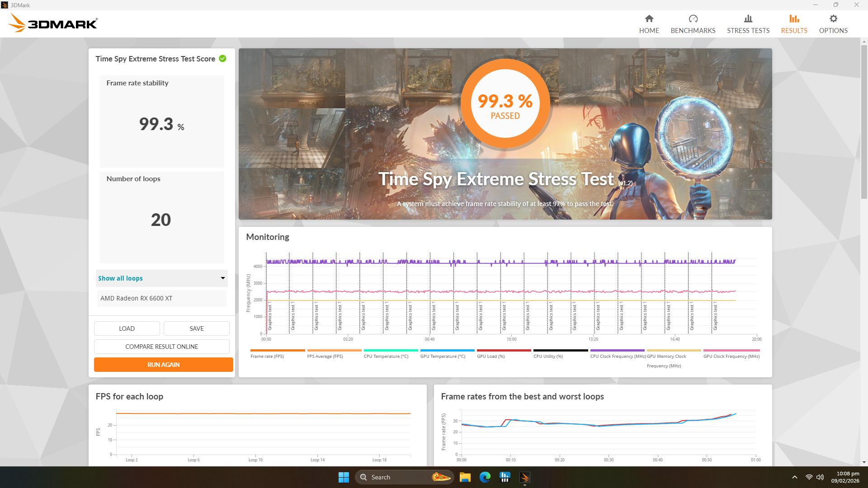Click 3DMark taskbar icon

pyautogui.click(x=525, y=477)
